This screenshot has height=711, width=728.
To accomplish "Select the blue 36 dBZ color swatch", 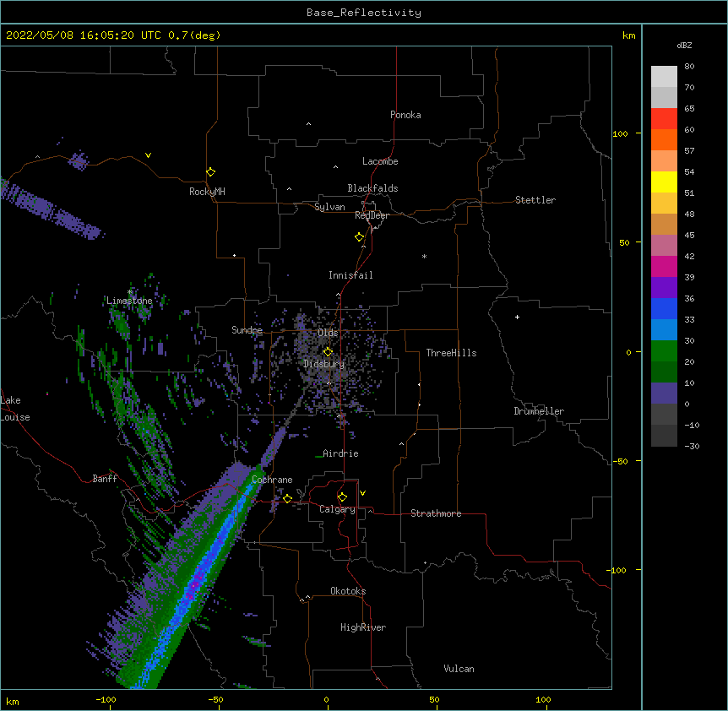I will click(x=664, y=308).
